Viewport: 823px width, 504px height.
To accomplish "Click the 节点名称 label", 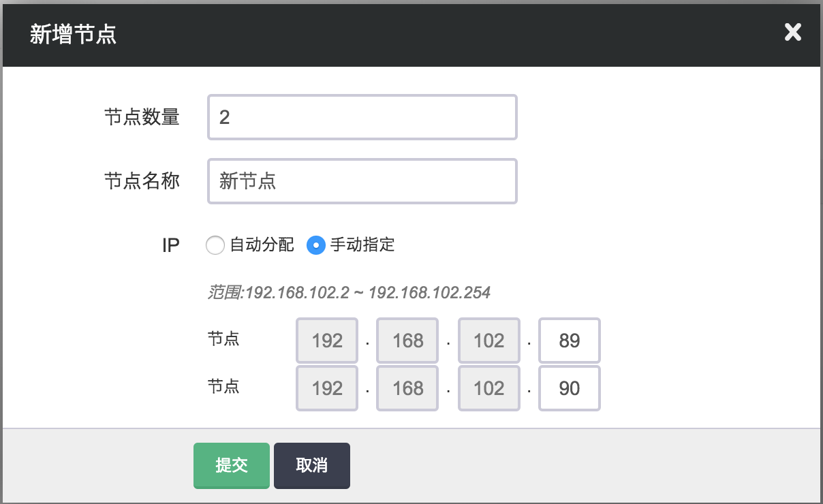I will pos(142,181).
